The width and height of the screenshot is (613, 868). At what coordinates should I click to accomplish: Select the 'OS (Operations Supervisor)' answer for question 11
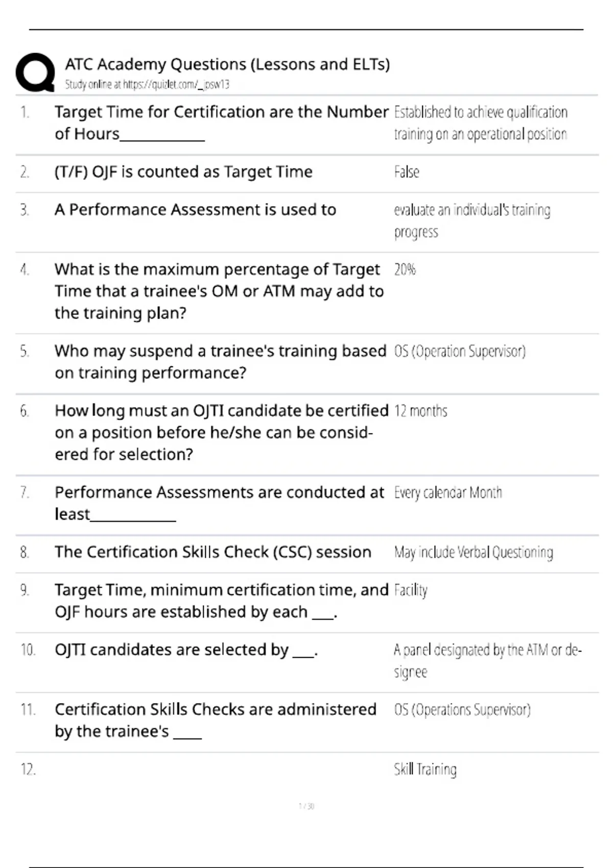462,710
